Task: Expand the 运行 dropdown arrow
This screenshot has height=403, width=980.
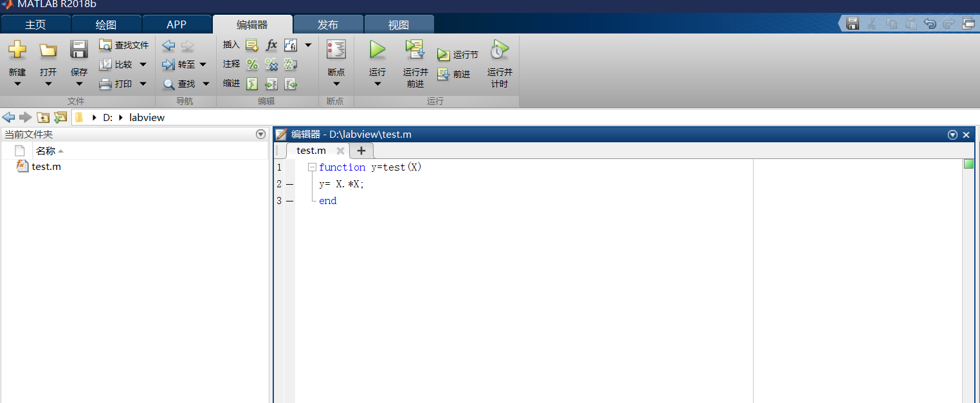Action: point(377,84)
